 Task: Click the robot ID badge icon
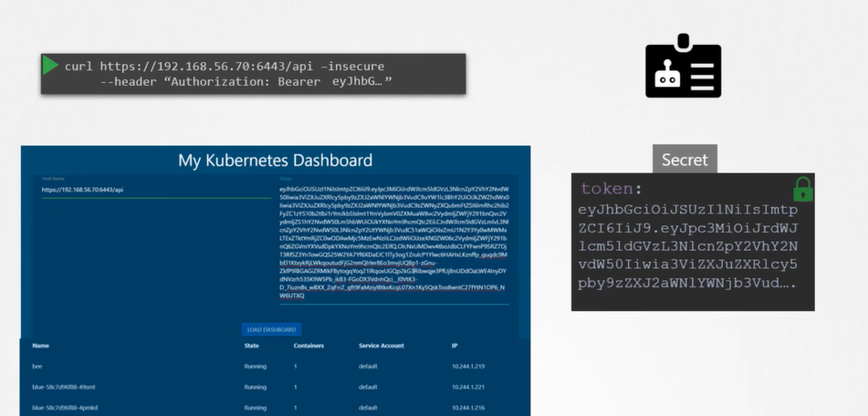pyautogui.click(x=683, y=66)
